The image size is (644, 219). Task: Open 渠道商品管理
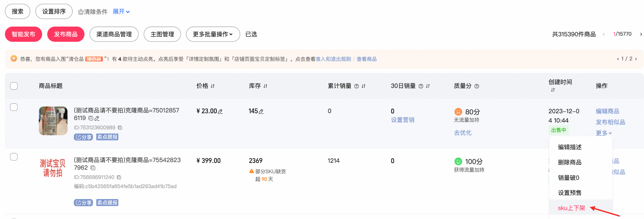(x=114, y=34)
